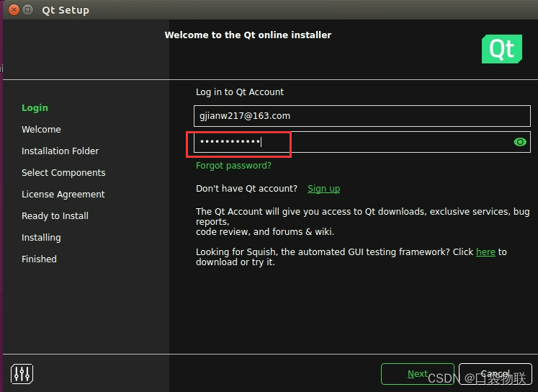This screenshot has height=392, width=538.
Task: Click the password input field
Action: tap(362, 142)
